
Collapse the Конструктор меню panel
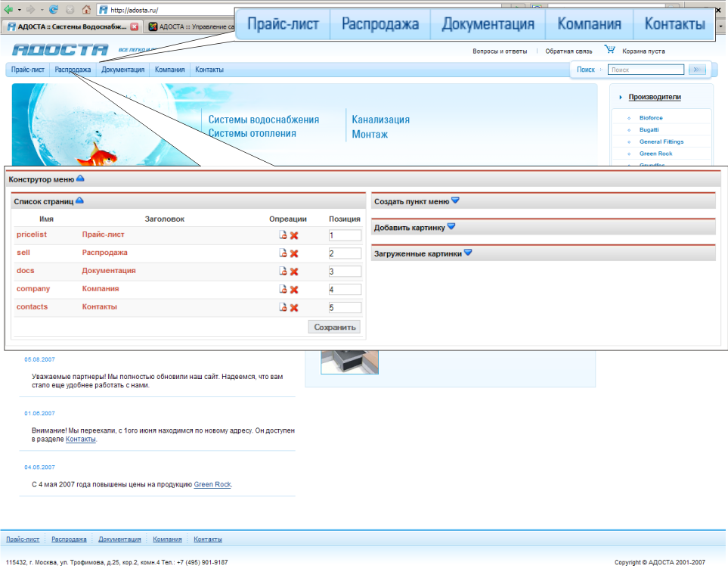coord(81,179)
